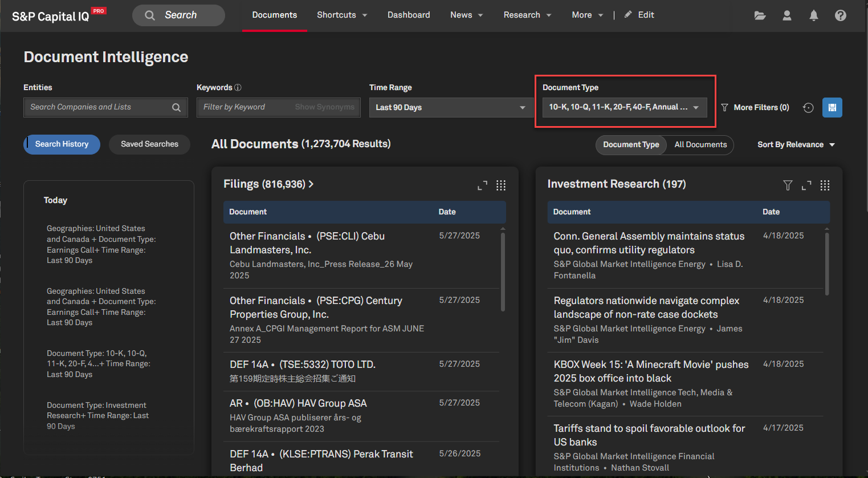Screen dimensions: 868x478
Task: Select the Documents tab
Action: coord(275,15)
